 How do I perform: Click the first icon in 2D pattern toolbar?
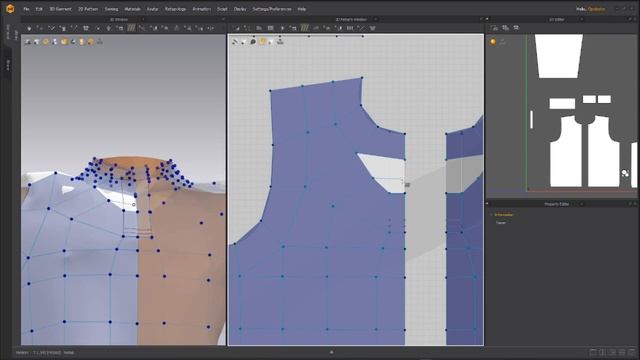coord(236,28)
